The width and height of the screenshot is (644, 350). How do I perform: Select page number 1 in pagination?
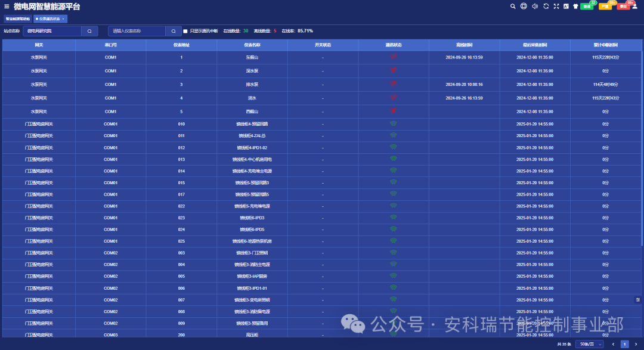point(625,344)
